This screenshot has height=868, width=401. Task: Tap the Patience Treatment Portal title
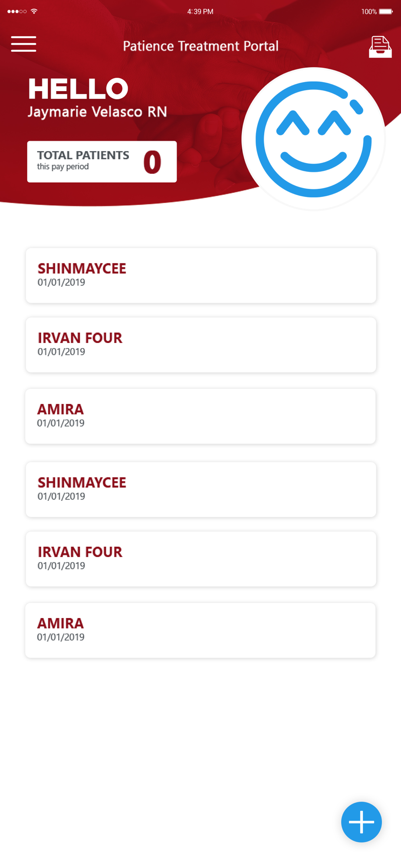click(x=200, y=46)
